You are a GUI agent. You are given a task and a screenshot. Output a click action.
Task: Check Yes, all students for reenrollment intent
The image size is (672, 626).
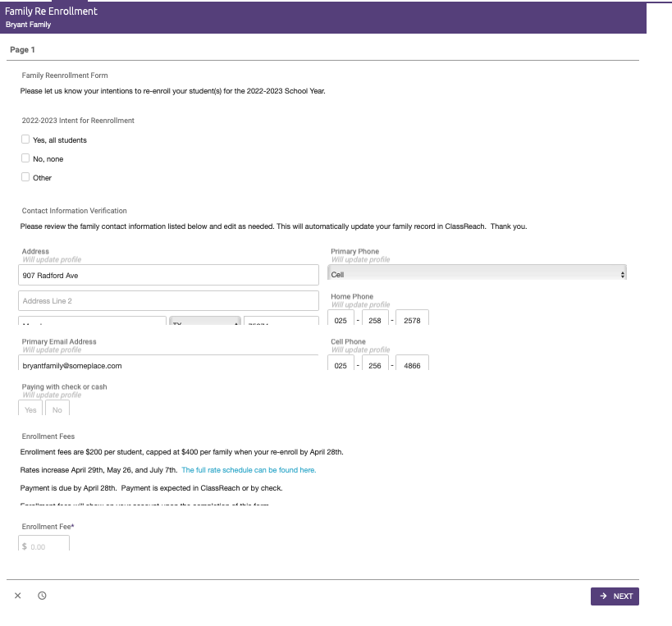(x=25, y=139)
